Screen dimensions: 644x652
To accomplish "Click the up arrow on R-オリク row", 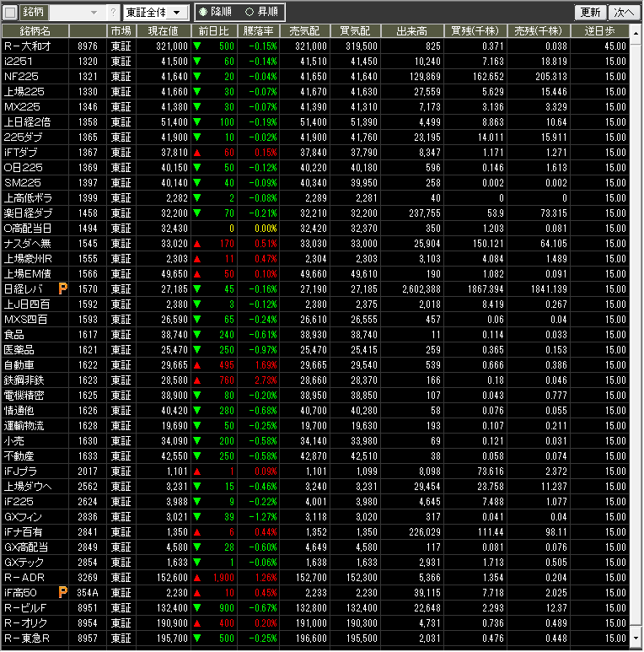I will [197, 623].
